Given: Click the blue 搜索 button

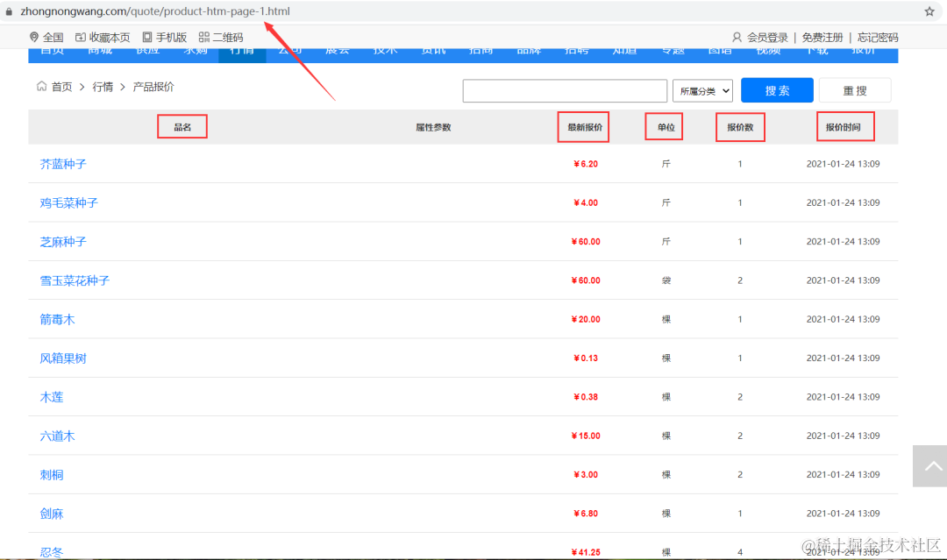Looking at the screenshot, I should [777, 90].
